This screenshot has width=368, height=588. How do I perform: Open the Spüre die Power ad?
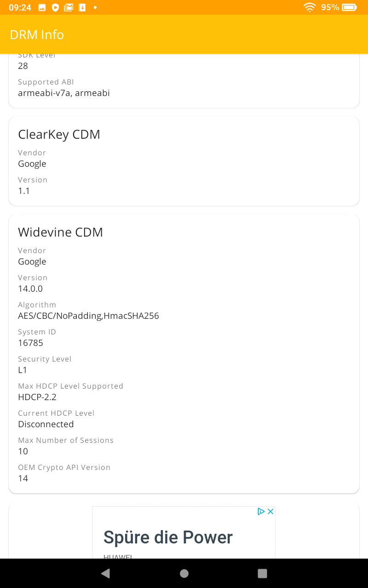pyautogui.click(x=168, y=537)
